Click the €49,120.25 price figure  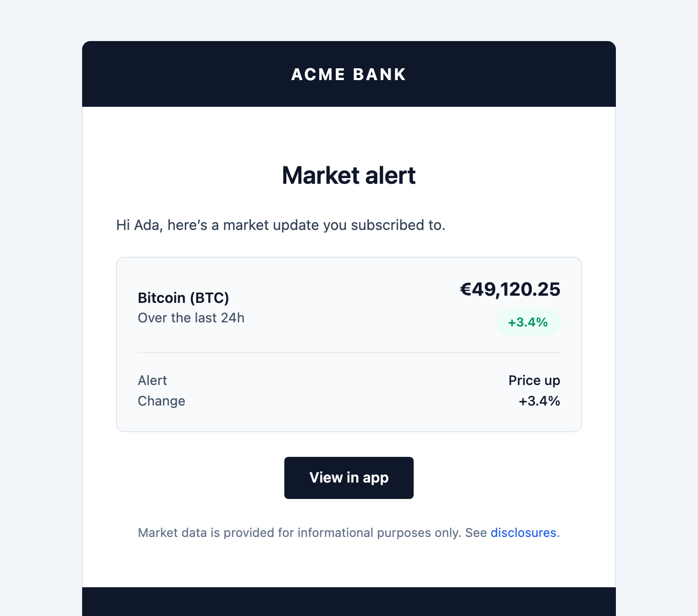pos(510,290)
